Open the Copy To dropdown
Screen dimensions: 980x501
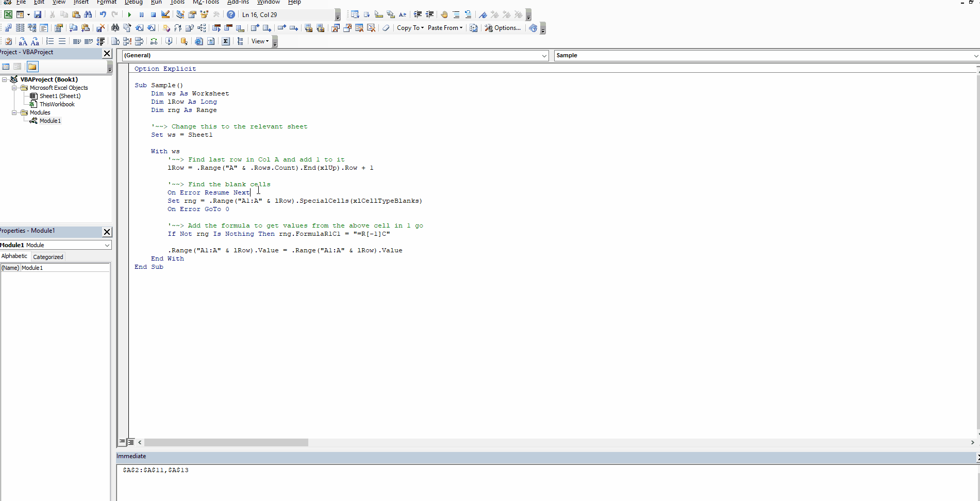coord(410,28)
